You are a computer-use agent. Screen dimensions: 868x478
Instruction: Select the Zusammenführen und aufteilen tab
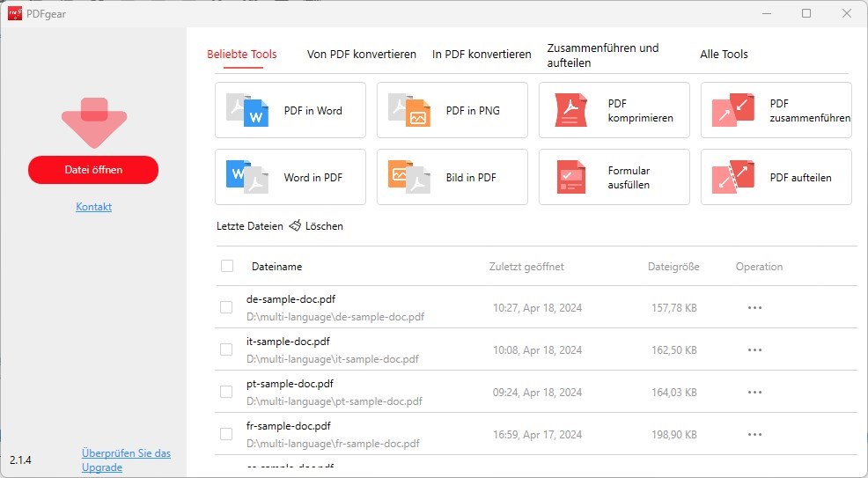click(603, 55)
